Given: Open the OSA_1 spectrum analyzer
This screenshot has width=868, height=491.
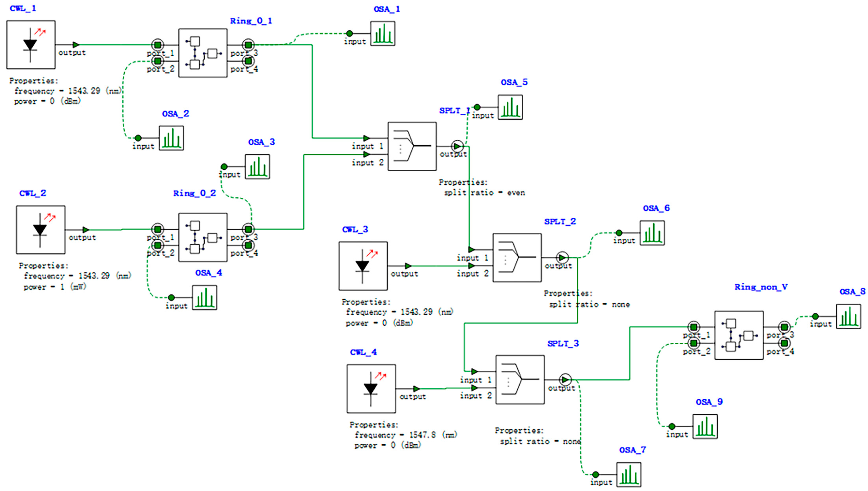Looking at the screenshot, I should tap(383, 33).
